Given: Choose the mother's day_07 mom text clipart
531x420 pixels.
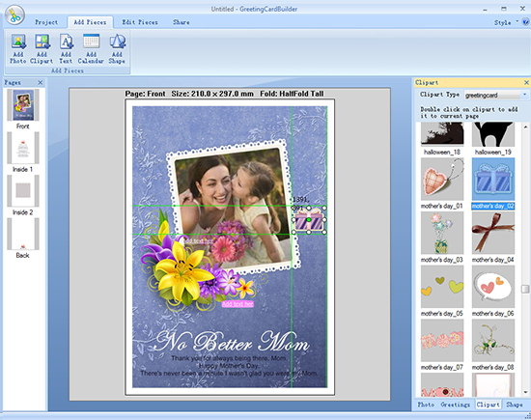Looking at the screenshot, I should pos(442,341).
